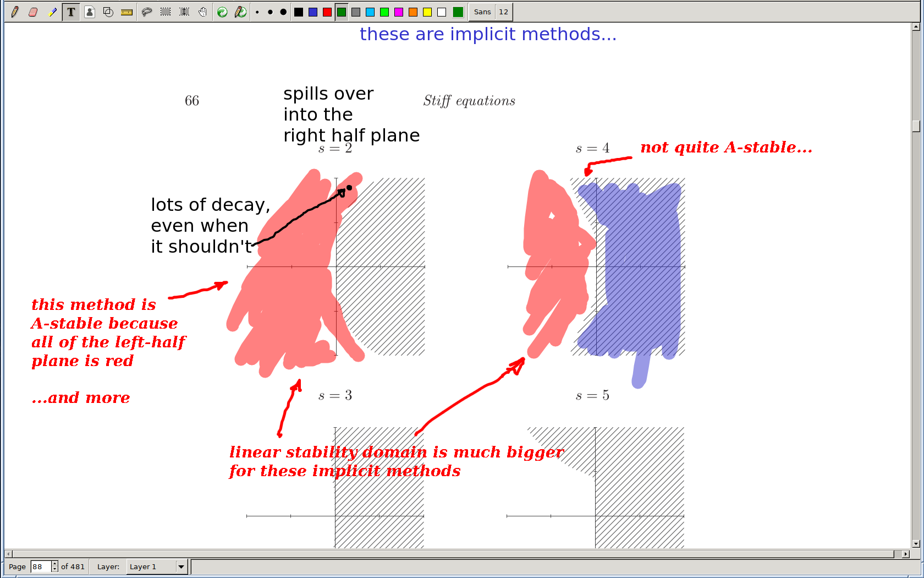Select the Eraser tool
Image resolution: width=924 pixels, height=578 pixels.
pyautogui.click(x=33, y=12)
